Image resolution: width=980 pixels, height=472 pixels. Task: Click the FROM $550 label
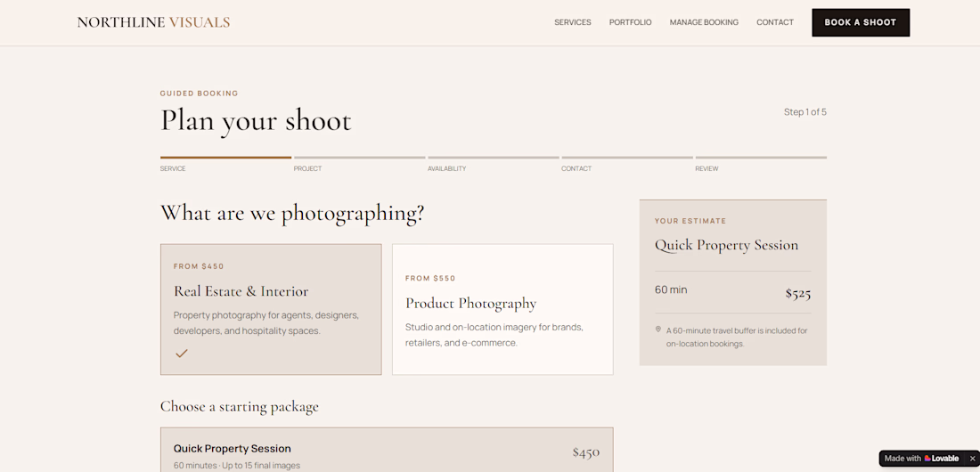click(430, 278)
